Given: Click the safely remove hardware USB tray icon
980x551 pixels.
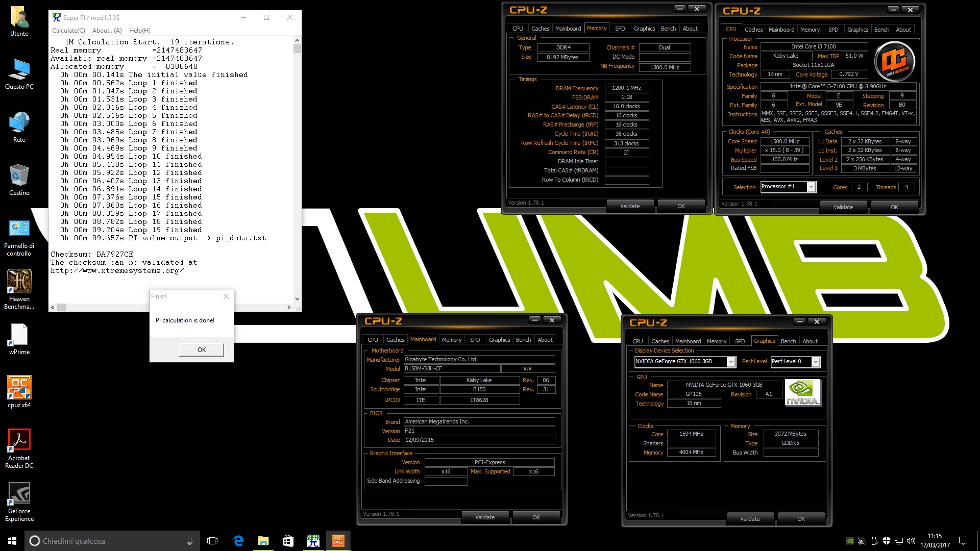Looking at the screenshot, I should click(874, 541).
